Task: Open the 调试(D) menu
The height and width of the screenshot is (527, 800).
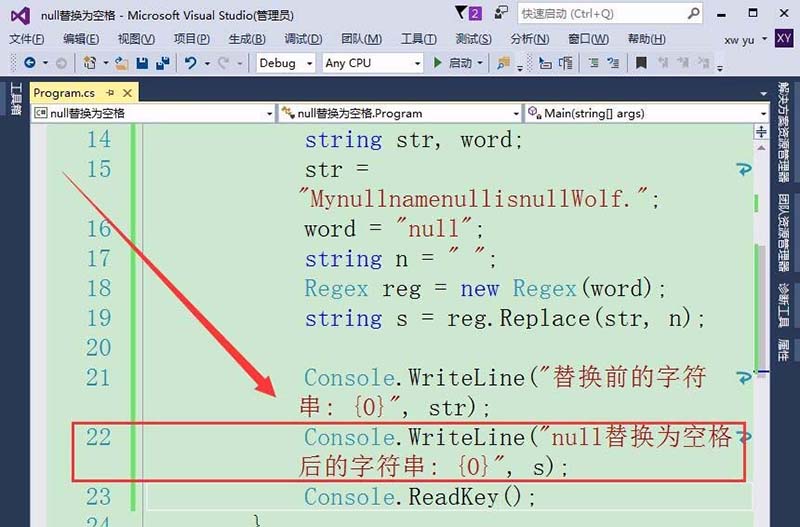Action: pos(303,39)
